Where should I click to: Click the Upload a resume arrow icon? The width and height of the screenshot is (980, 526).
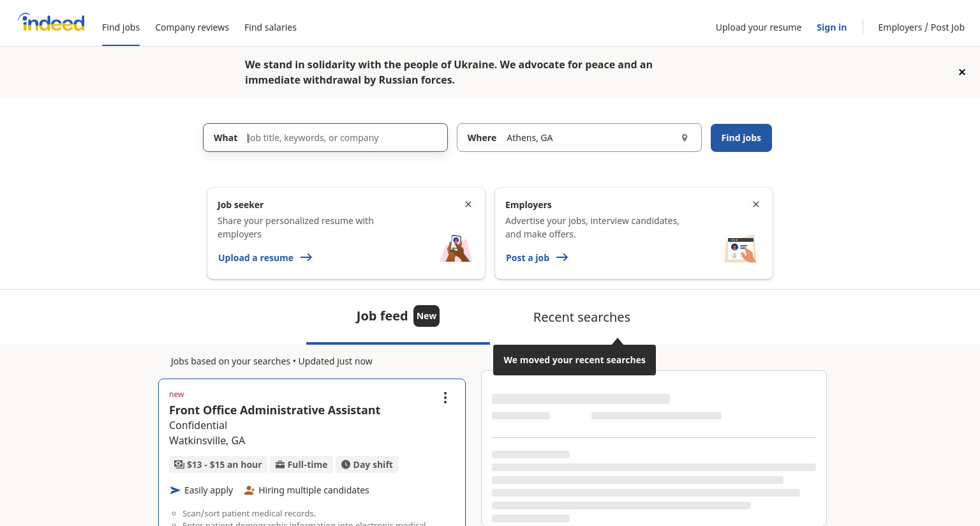tap(306, 257)
